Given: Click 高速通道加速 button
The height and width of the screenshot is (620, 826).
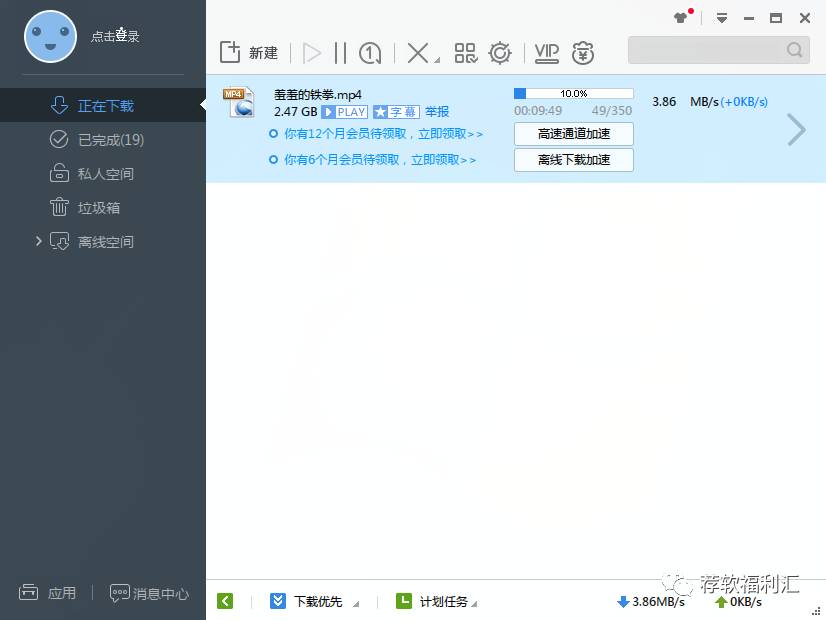Looking at the screenshot, I should pos(574,134).
